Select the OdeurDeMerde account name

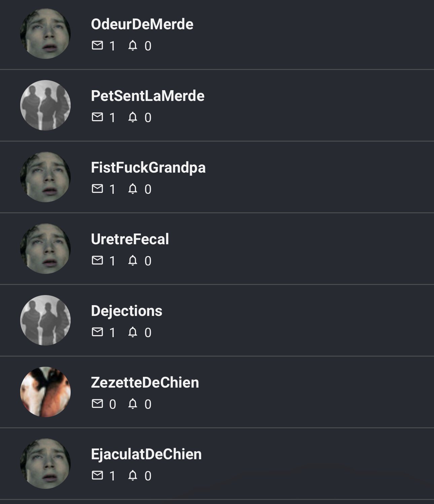pyautogui.click(x=142, y=24)
